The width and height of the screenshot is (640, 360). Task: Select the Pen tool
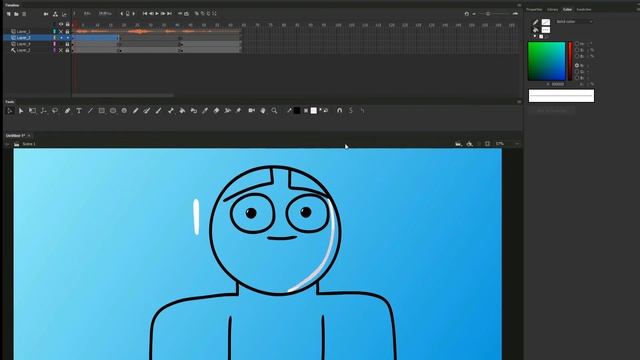tap(67, 111)
